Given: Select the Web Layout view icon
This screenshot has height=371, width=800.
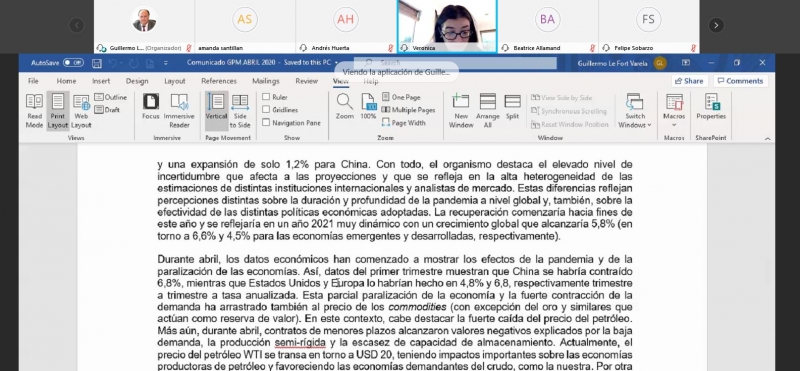Looking at the screenshot, I should click(81, 111).
